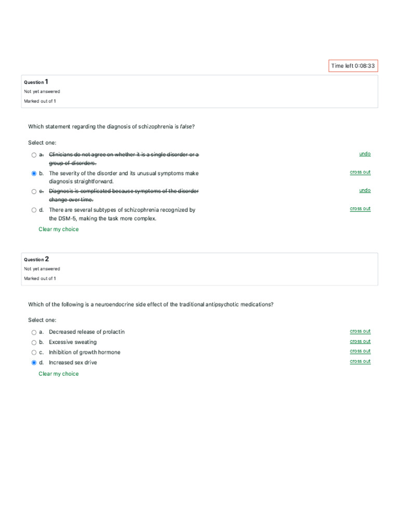Cross out Increased sex drive answer
Screen dimensions: 399x532
[360, 362]
